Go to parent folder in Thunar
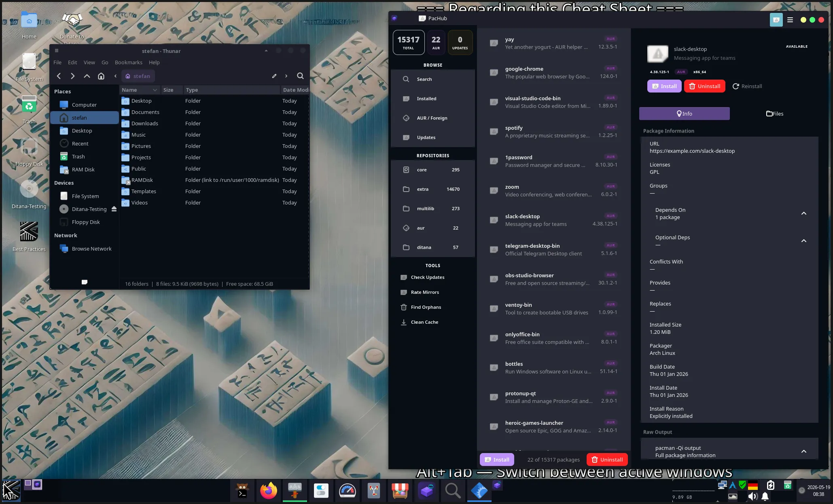Image resolution: width=833 pixels, height=504 pixels. (87, 76)
